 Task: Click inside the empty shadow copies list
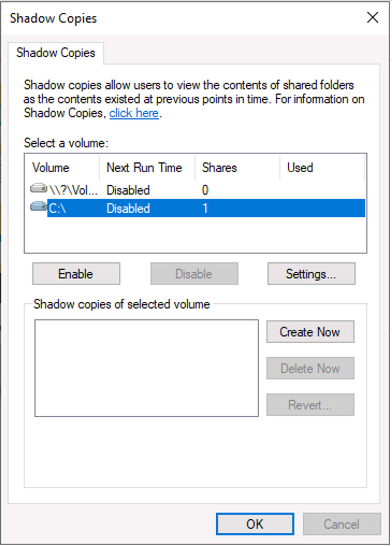(x=147, y=368)
